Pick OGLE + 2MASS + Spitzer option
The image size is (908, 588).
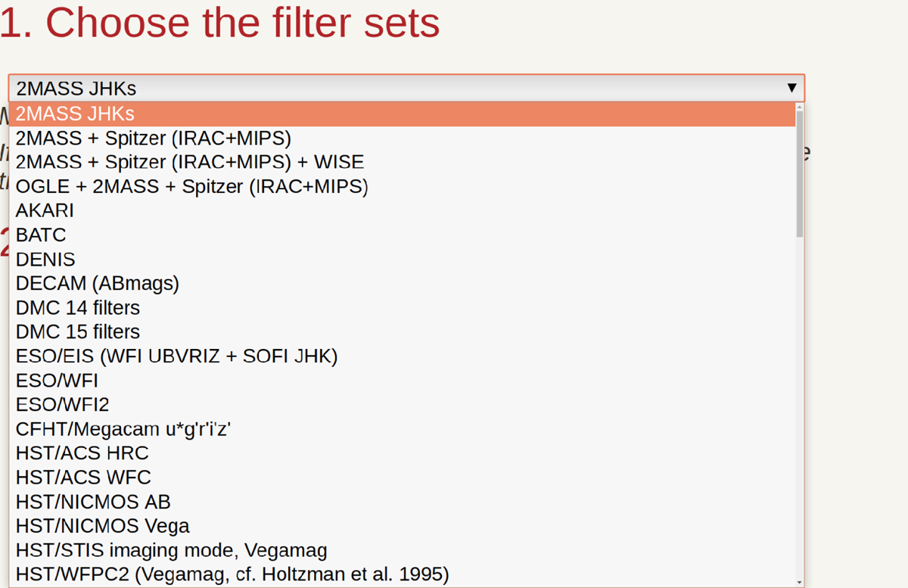tap(192, 186)
